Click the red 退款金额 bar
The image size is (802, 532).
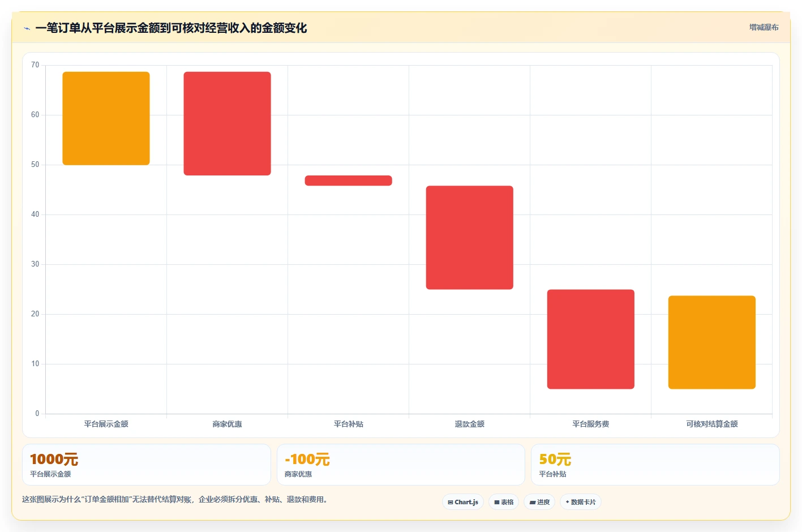click(469, 238)
